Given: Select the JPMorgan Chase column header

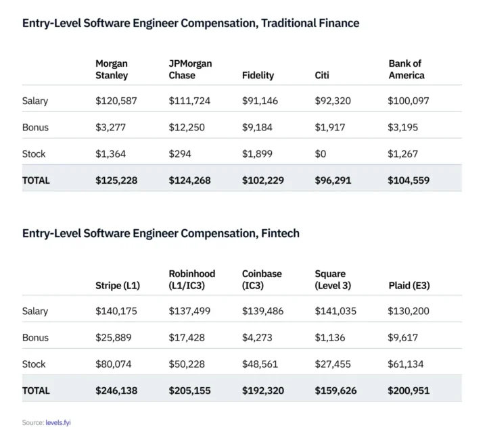Looking at the screenshot, I should 190,70.
